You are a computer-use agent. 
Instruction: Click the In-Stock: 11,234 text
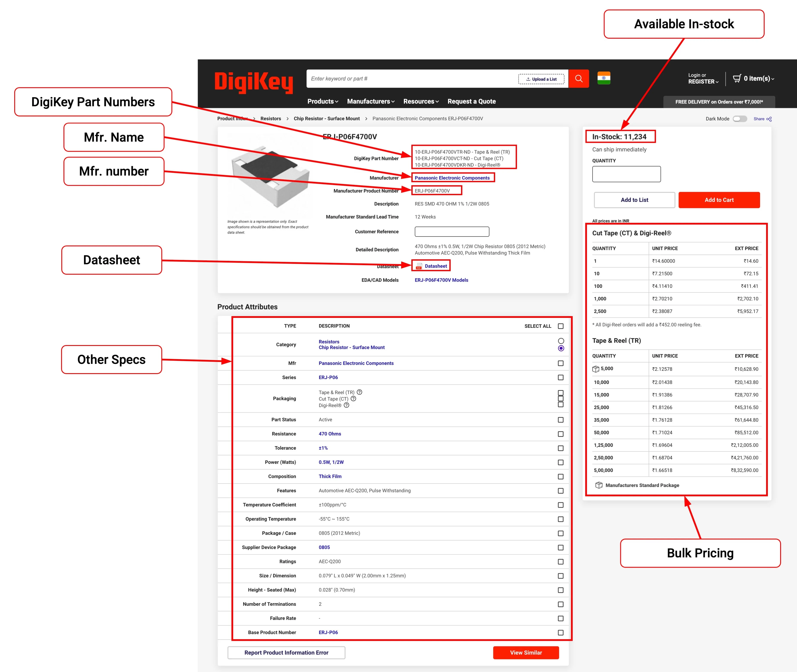(x=619, y=137)
